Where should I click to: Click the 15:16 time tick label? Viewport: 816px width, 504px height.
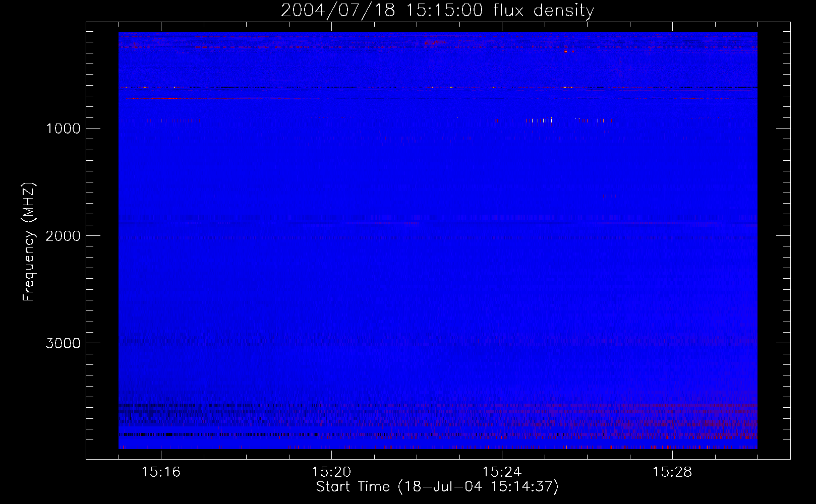click(161, 472)
